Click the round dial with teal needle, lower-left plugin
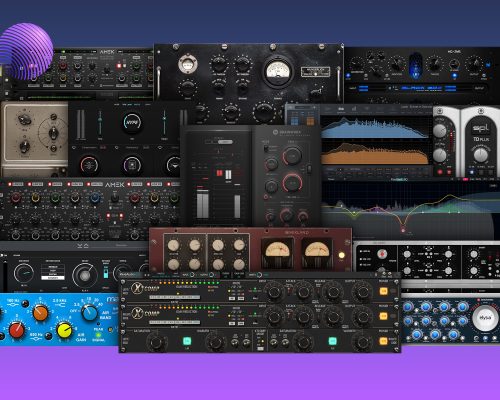The width and height of the screenshot is (500, 400). tap(24, 273)
